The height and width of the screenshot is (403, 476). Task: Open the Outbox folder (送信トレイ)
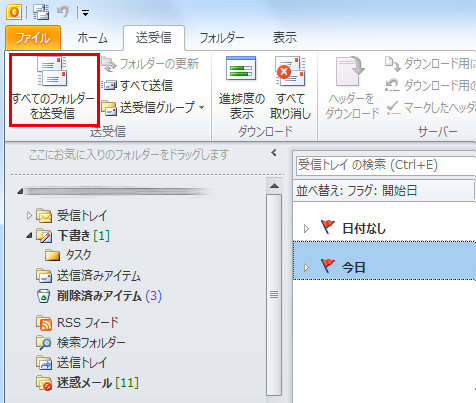(82, 362)
